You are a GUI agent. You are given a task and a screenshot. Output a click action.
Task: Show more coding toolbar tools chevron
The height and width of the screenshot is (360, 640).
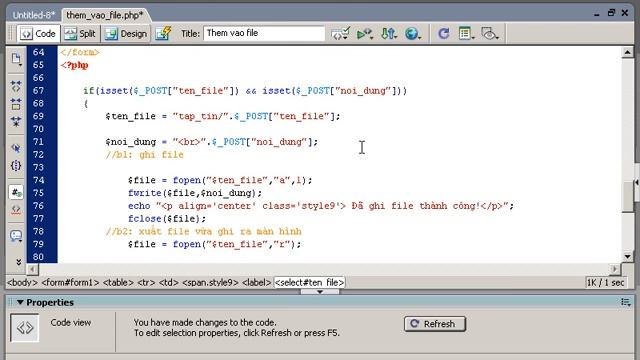pyautogui.click(x=18, y=262)
